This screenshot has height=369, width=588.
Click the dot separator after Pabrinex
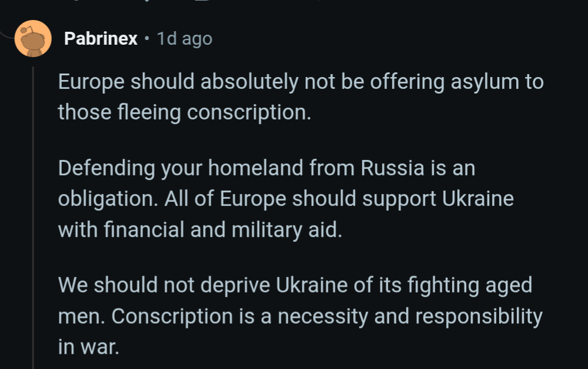click(x=147, y=38)
